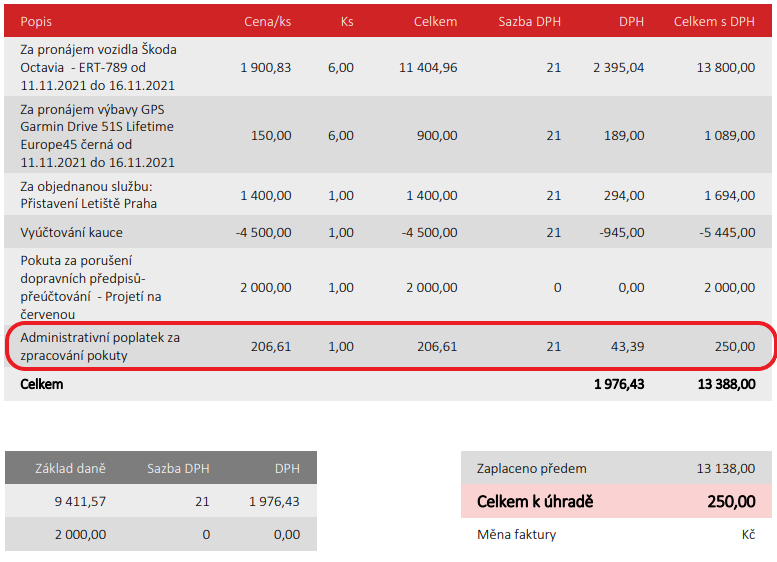Screen dimensions: 777x562
Task: Click the 13 388,00 grand total value
Action: 723,384
